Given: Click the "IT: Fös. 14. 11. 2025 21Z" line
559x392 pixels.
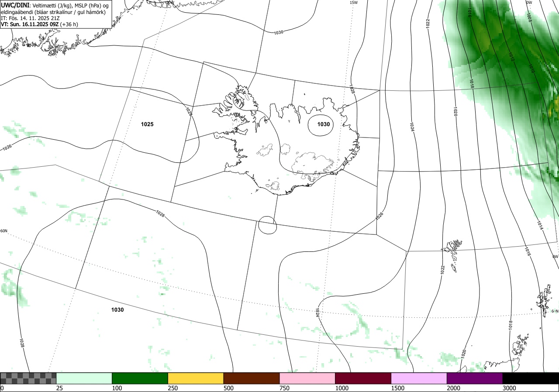Looking at the screenshot, I should [30, 18].
